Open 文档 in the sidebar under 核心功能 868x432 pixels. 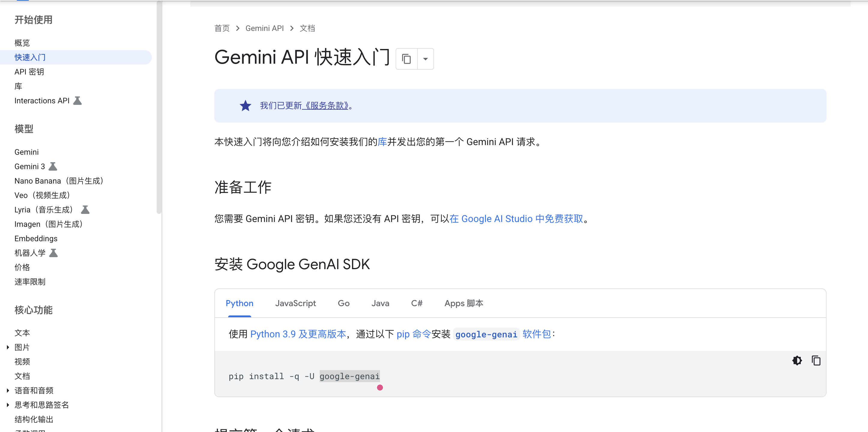click(x=22, y=376)
